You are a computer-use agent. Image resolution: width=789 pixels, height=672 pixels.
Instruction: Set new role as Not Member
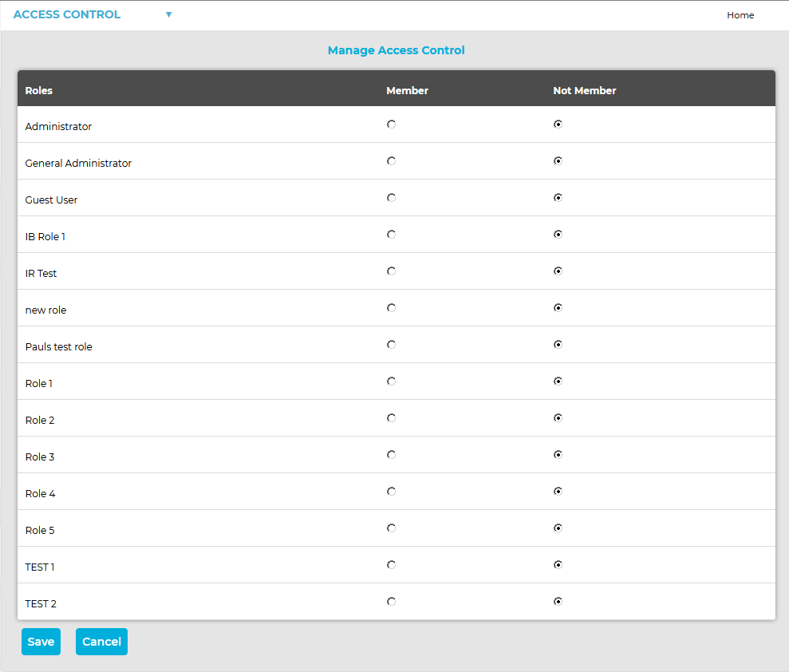tap(558, 308)
